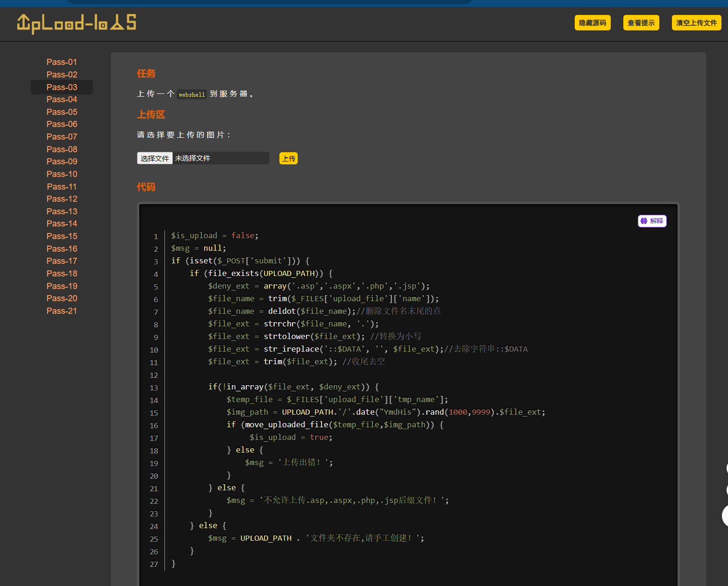Viewport: 728px width, 586px height.
Task: Select the highlighted Pass-03 item
Action: pyautogui.click(x=62, y=87)
